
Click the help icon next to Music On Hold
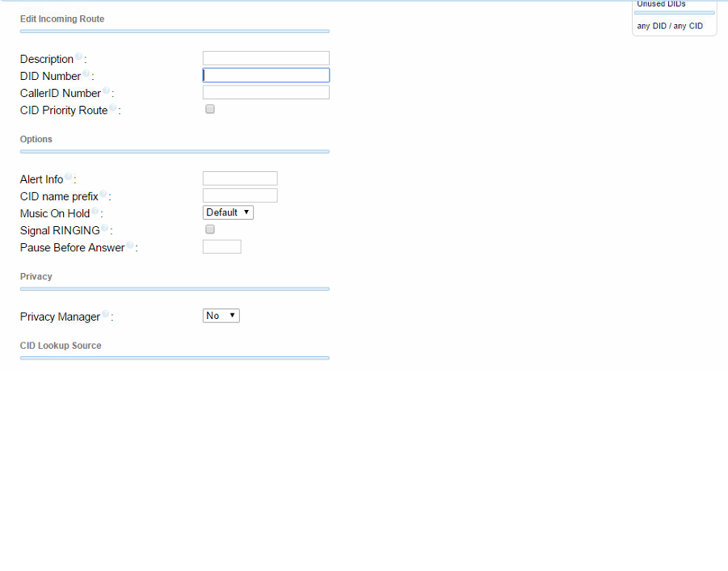click(x=95, y=212)
